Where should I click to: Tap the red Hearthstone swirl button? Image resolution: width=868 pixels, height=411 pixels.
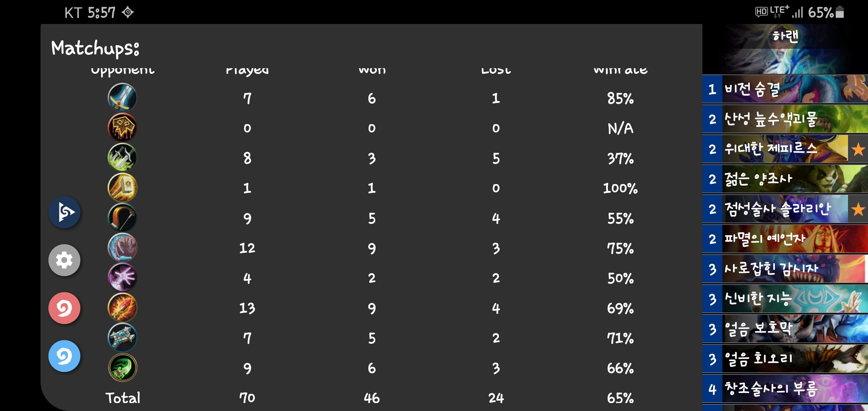[x=64, y=308]
